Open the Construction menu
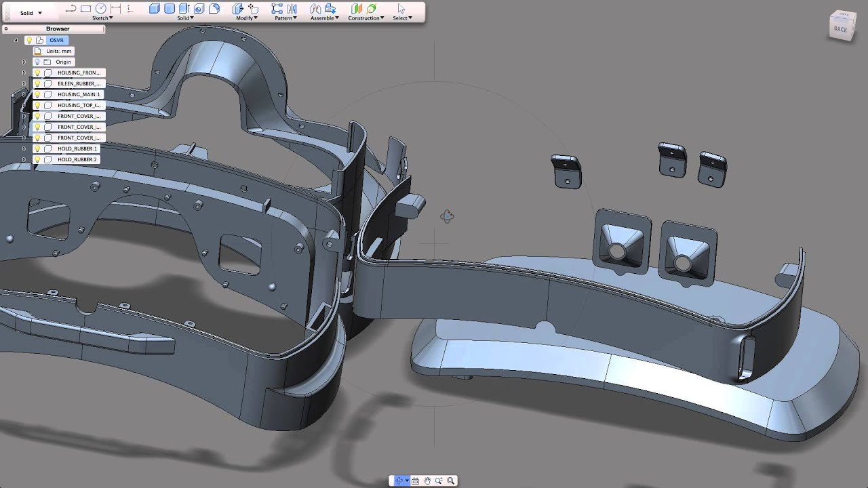This screenshot has width=868, height=488. [366, 18]
